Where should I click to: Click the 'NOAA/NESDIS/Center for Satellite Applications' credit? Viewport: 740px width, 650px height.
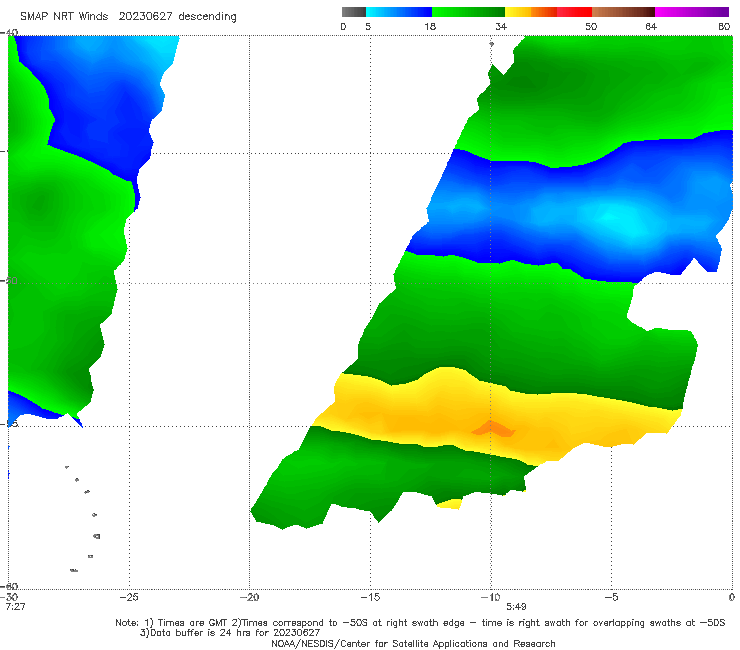[380, 643]
